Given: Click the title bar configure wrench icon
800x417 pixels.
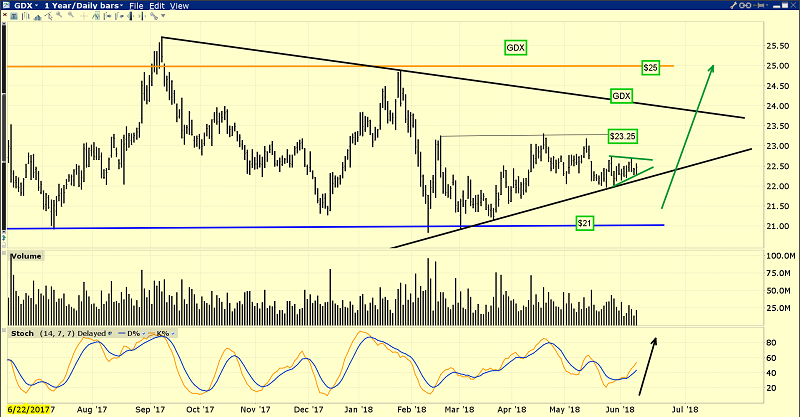Looking at the screenshot, I should pos(733,5).
